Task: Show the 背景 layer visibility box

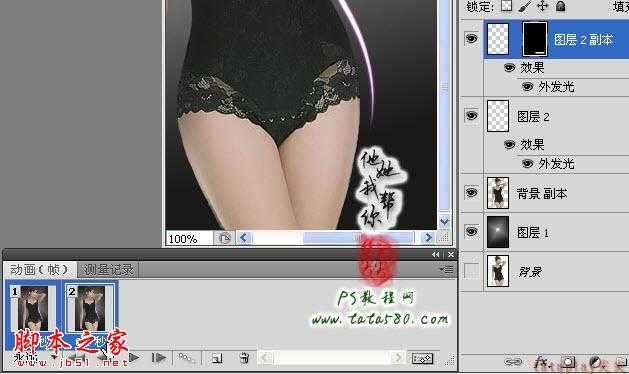Action: [471, 270]
